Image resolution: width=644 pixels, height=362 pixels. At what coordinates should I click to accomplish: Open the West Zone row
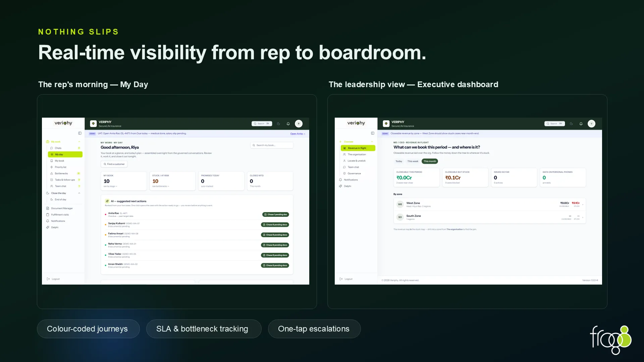(x=490, y=204)
